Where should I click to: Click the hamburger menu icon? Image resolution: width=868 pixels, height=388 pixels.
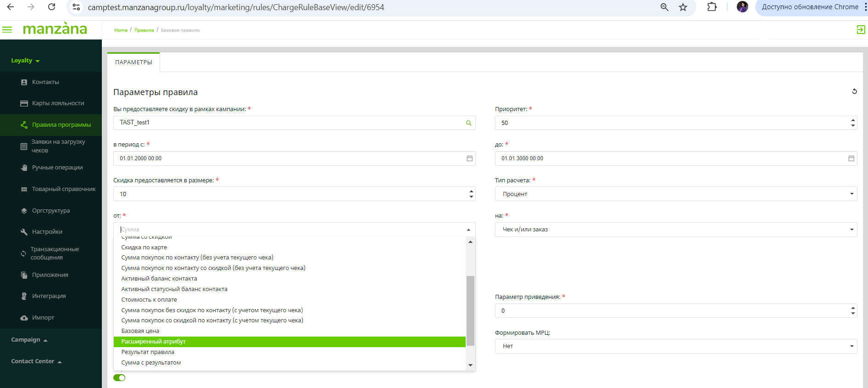pyautogui.click(x=7, y=30)
